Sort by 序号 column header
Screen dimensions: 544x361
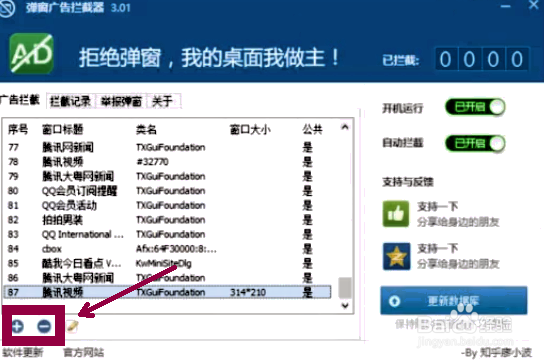pyautogui.click(x=18, y=130)
